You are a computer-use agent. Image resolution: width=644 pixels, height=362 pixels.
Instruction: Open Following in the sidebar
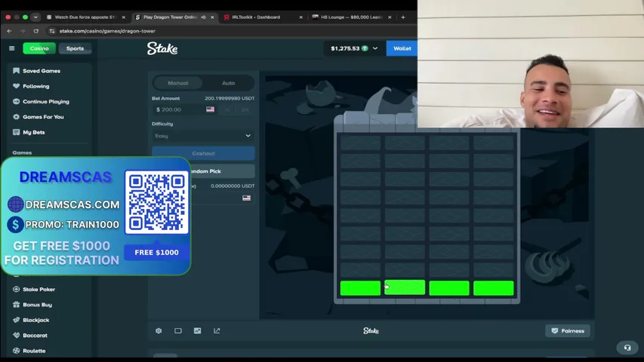coord(36,86)
